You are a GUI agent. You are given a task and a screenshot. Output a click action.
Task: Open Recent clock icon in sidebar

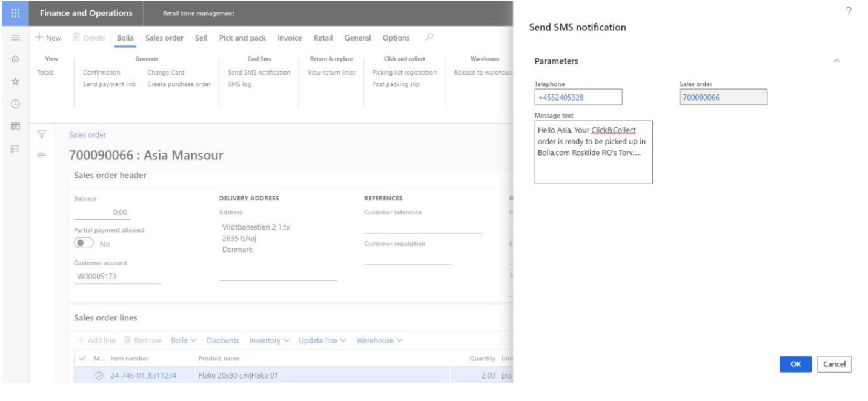(16, 103)
